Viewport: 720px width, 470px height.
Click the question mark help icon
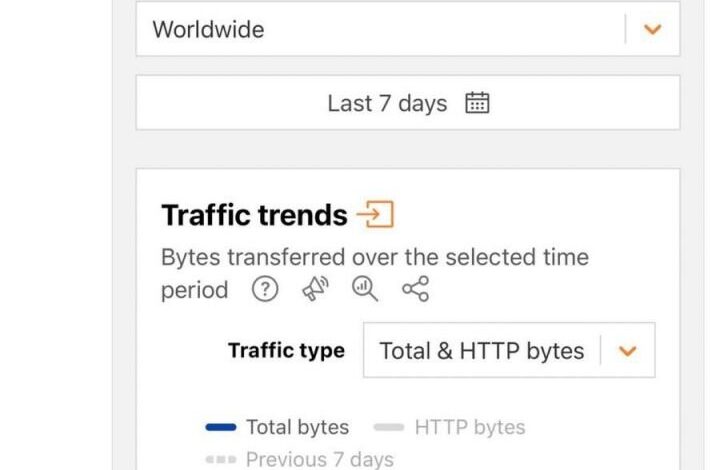[264, 290]
